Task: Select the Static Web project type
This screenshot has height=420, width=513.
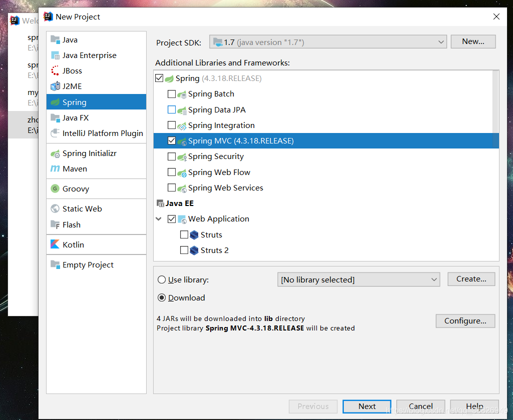Action: [x=96, y=208]
